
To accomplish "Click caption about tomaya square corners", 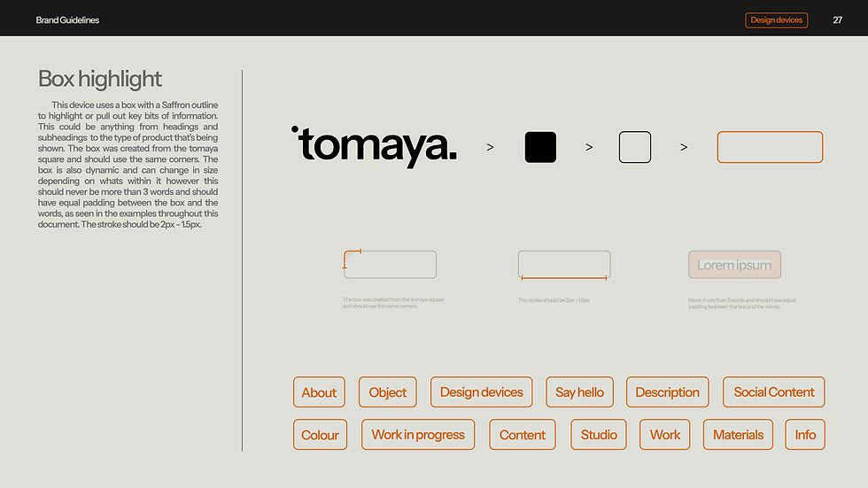I will pos(393,303).
